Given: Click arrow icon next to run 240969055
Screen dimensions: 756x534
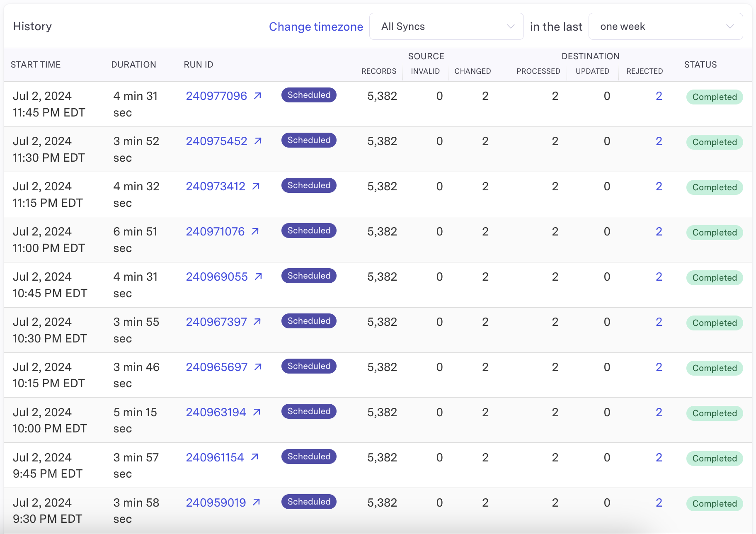Looking at the screenshot, I should tap(258, 277).
